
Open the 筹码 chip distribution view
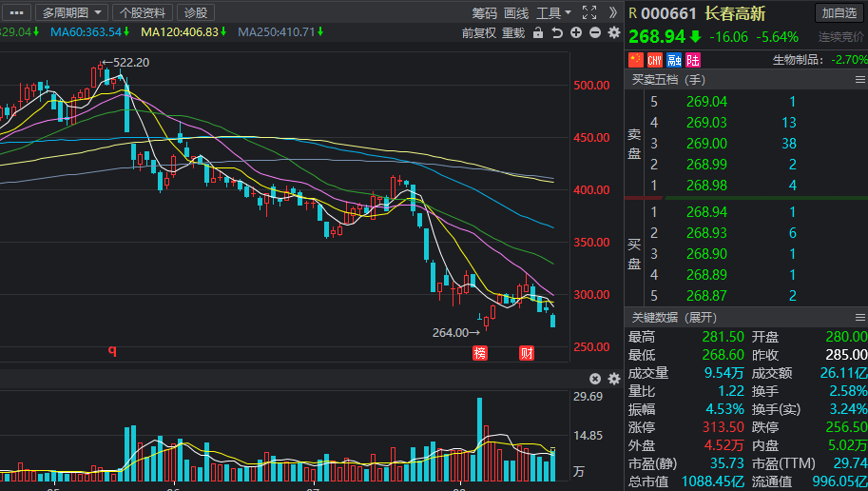point(484,13)
